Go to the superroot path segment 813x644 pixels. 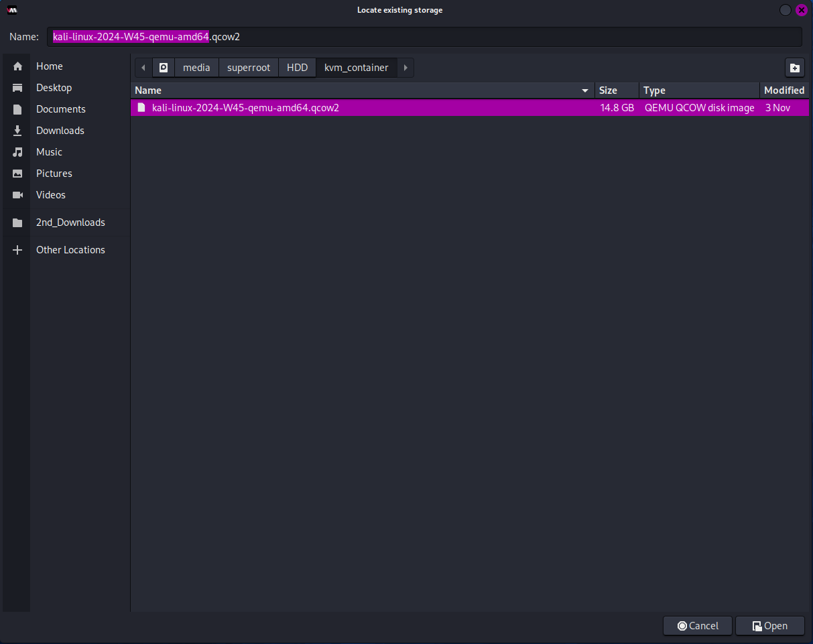click(249, 68)
